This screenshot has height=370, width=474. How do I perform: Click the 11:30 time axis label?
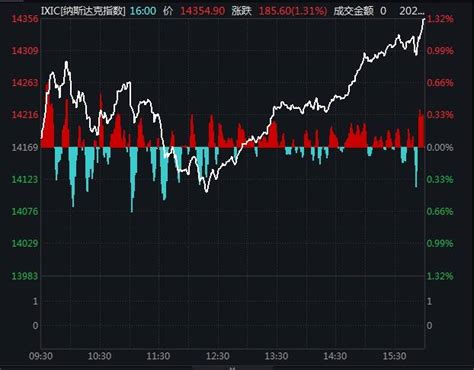point(158,356)
